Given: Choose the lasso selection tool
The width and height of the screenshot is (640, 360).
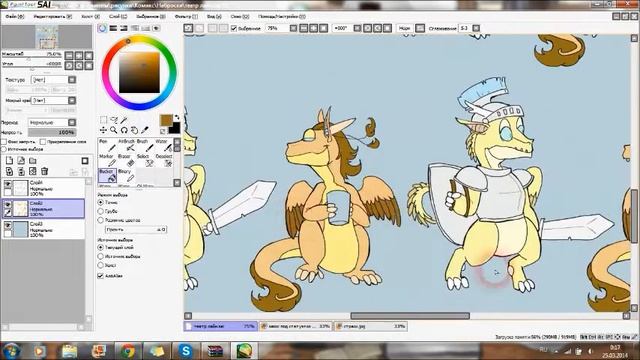Looking at the screenshot, I should point(114,120).
